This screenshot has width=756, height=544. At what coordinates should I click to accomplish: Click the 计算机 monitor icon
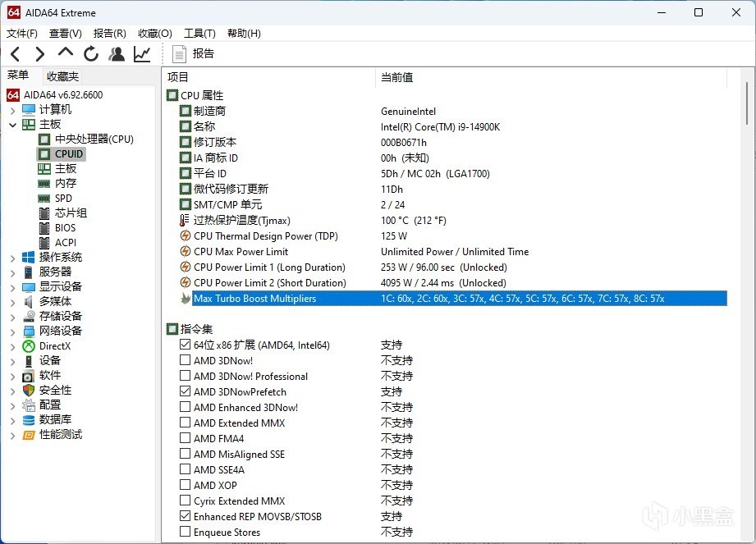[x=29, y=110]
